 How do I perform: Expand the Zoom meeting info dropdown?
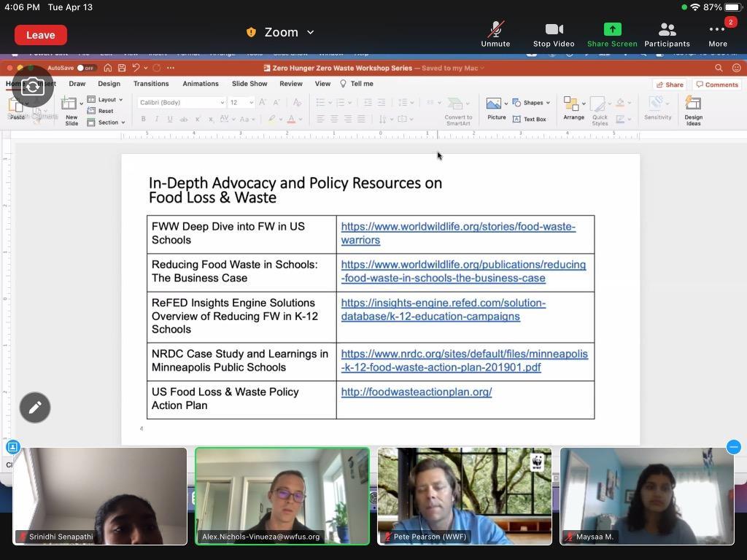tap(282, 32)
